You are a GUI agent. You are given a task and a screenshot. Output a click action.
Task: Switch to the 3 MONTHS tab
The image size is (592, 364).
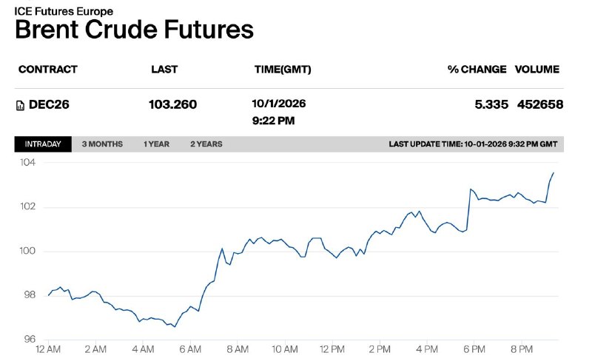102,144
